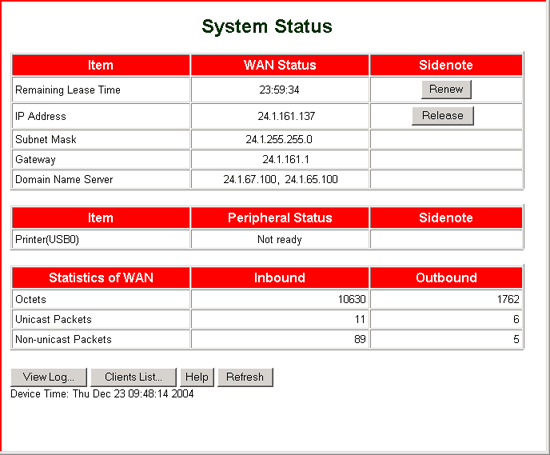Click the WAN Status column header
The image size is (550, 455).
[x=280, y=65]
